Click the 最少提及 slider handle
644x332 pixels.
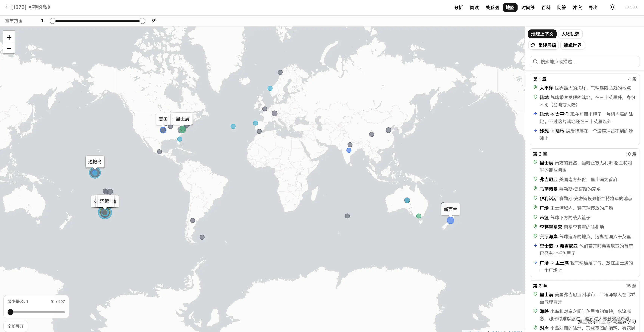tap(10, 312)
